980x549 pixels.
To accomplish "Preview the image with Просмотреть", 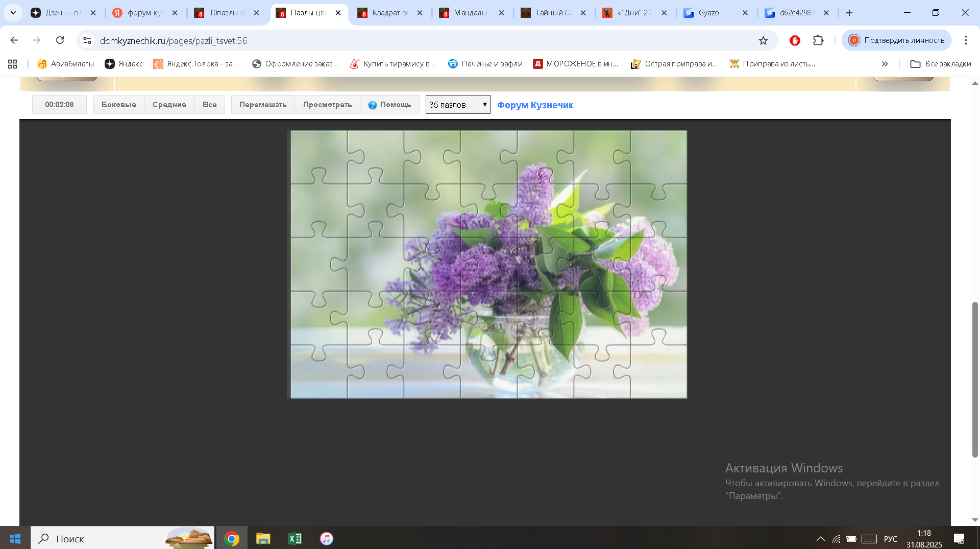I will (327, 105).
